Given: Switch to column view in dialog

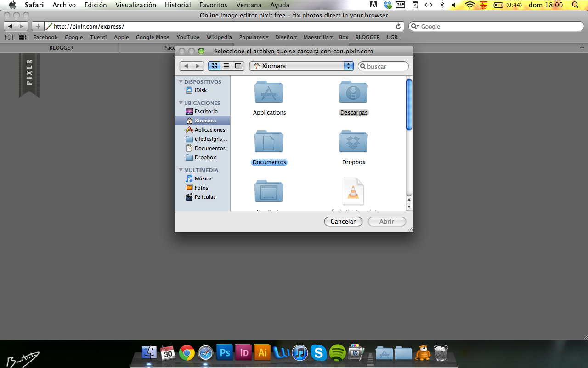Looking at the screenshot, I should coord(238,66).
